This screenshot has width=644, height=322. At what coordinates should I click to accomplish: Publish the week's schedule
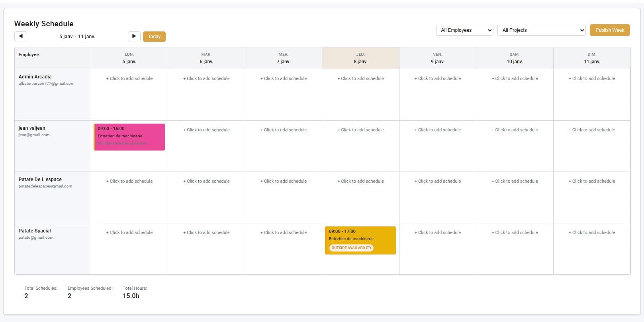[610, 30]
